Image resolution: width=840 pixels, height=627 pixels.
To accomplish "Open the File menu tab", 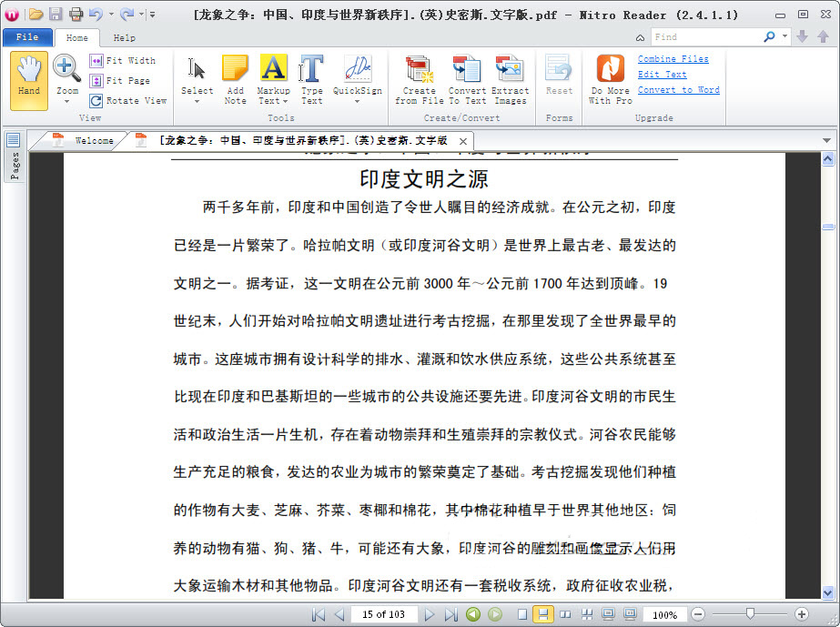I will pos(27,37).
